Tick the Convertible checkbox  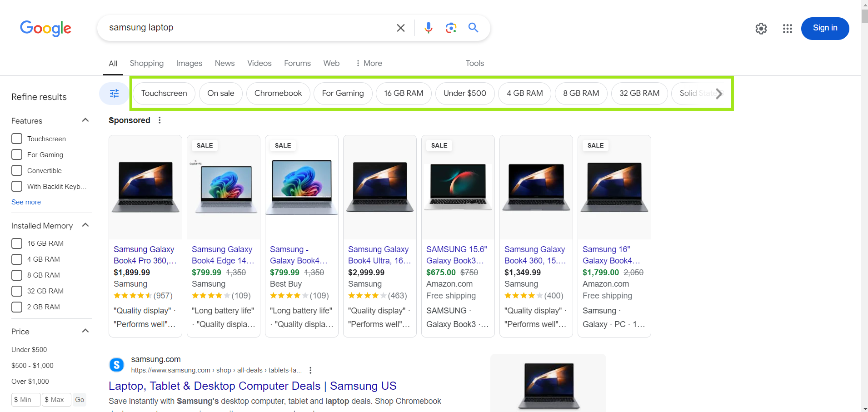coord(17,170)
